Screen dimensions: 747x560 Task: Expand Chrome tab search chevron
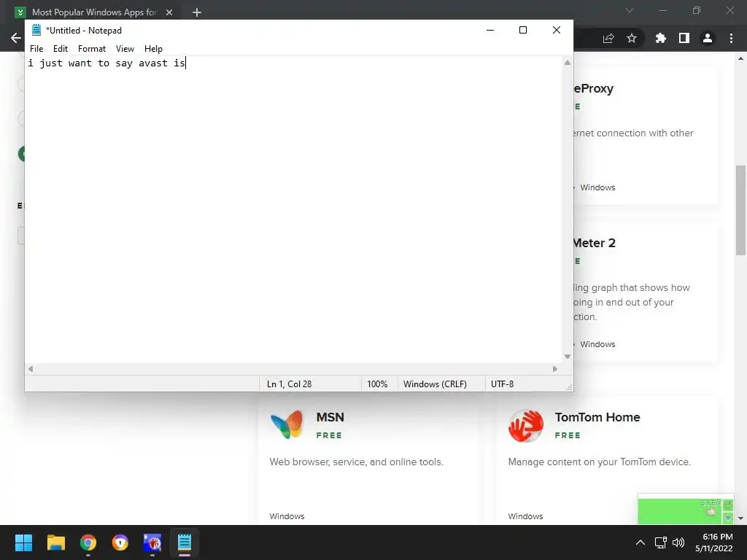click(x=630, y=10)
